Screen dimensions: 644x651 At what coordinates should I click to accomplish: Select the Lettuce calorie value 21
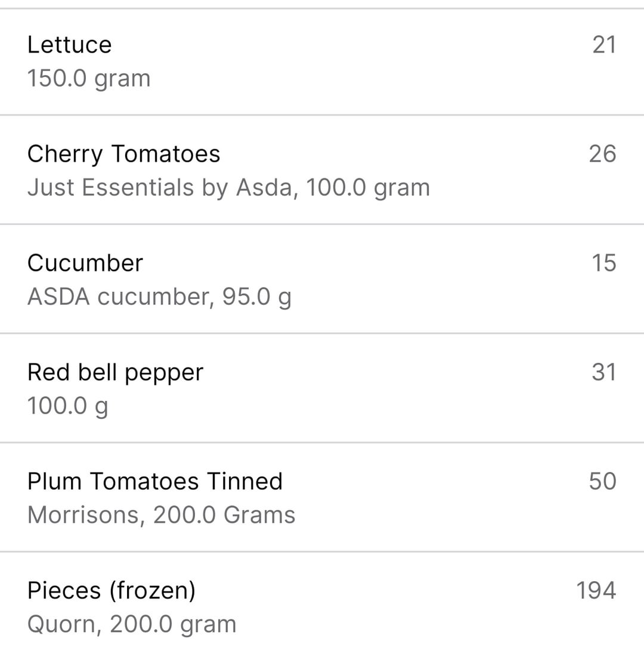click(x=604, y=45)
